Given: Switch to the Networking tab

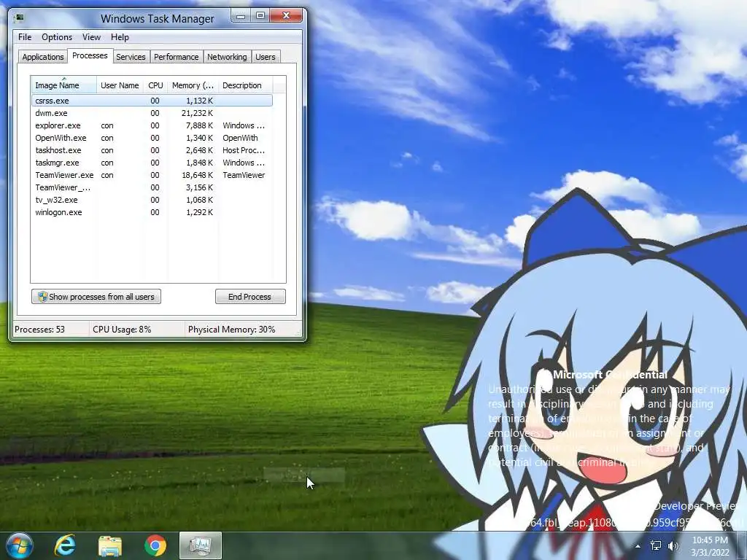Looking at the screenshot, I should pyautogui.click(x=227, y=57).
